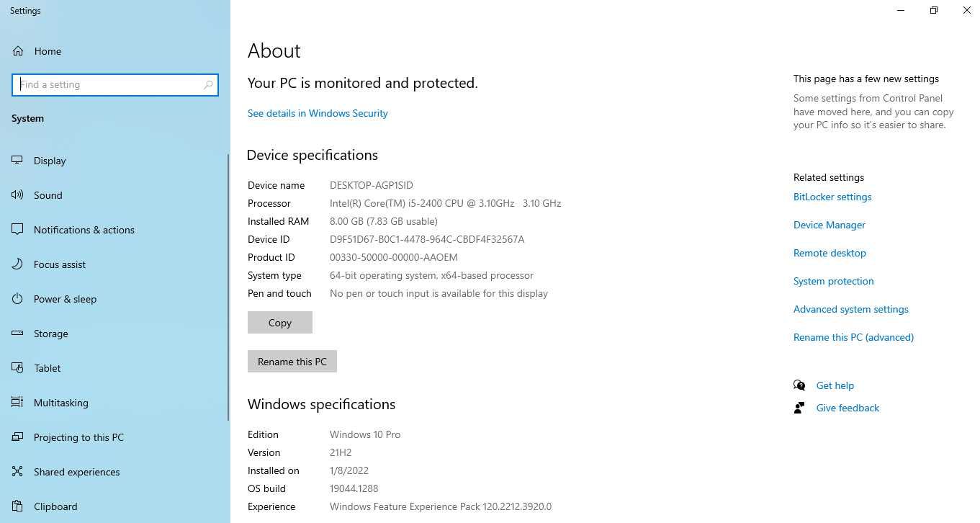This screenshot has height=523, width=980.
Task: Open System protection link
Action: [834, 281]
